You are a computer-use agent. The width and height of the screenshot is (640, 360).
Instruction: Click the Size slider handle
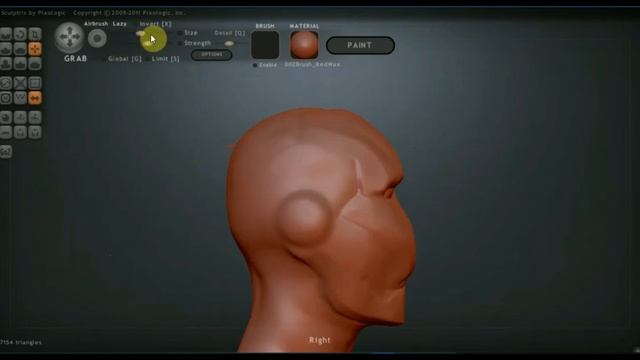(141, 33)
